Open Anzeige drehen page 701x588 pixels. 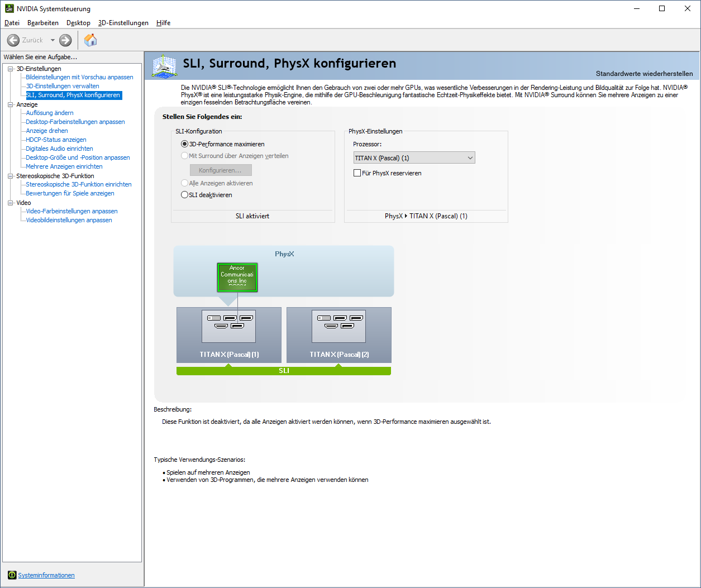[47, 131]
